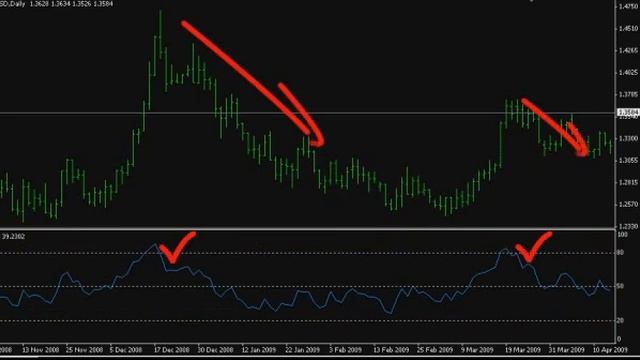Click the 31 Mar 2009 date label
Image resolution: width=640 pixels, height=360 pixels.
[x=566, y=350]
